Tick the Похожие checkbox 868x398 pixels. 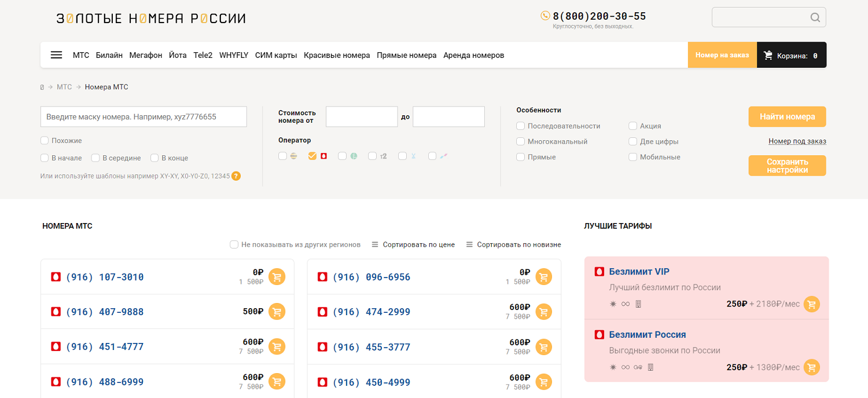coord(45,140)
